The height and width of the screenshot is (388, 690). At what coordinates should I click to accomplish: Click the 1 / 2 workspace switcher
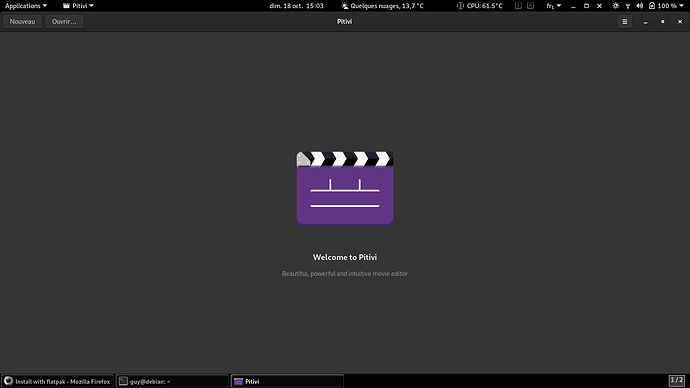(677, 380)
